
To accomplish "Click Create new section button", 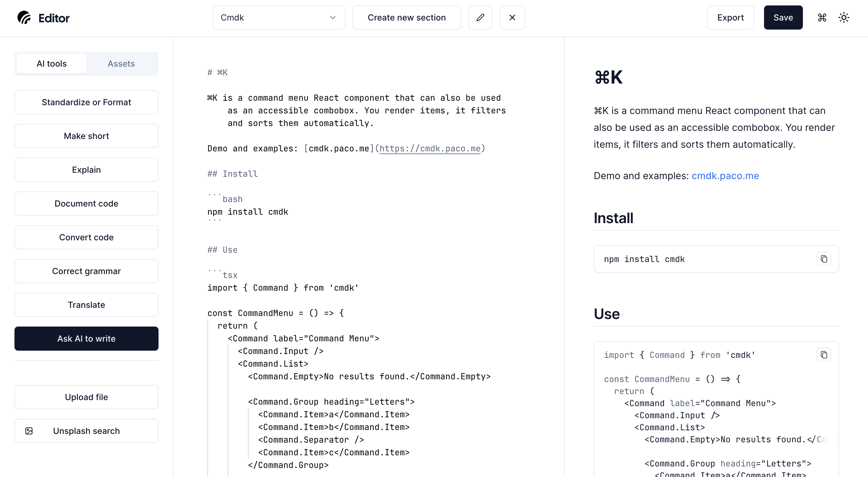I will (406, 17).
